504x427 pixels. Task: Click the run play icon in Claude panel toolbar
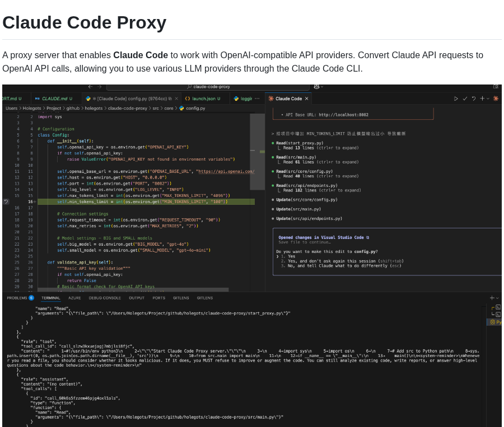[455, 98]
